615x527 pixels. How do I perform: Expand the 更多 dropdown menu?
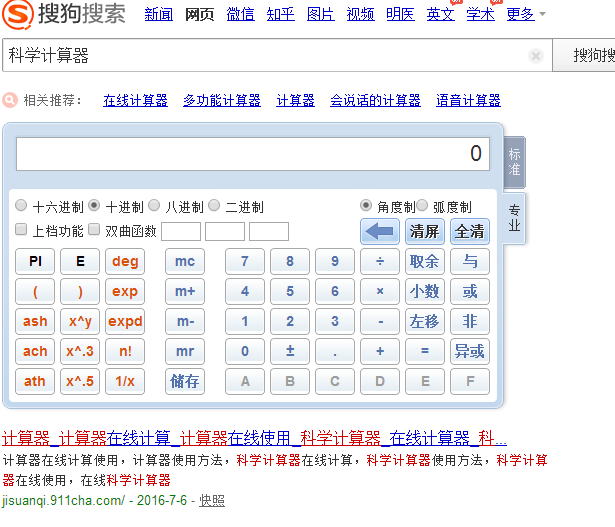pyautogui.click(x=526, y=14)
